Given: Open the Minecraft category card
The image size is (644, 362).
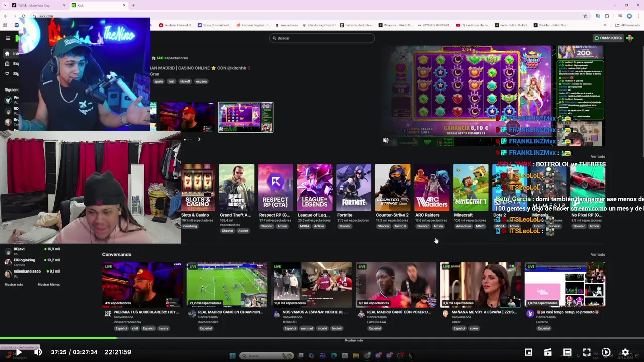Looking at the screenshot, I should coord(470,188).
